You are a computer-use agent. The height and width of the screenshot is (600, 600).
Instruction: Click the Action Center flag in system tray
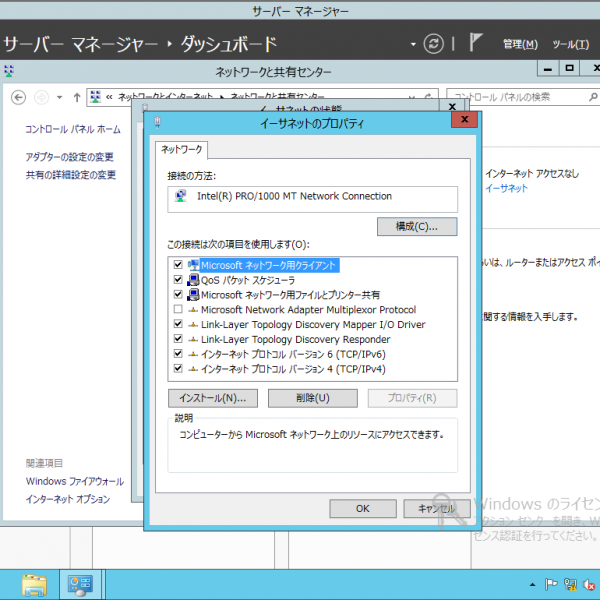[x=550, y=584]
